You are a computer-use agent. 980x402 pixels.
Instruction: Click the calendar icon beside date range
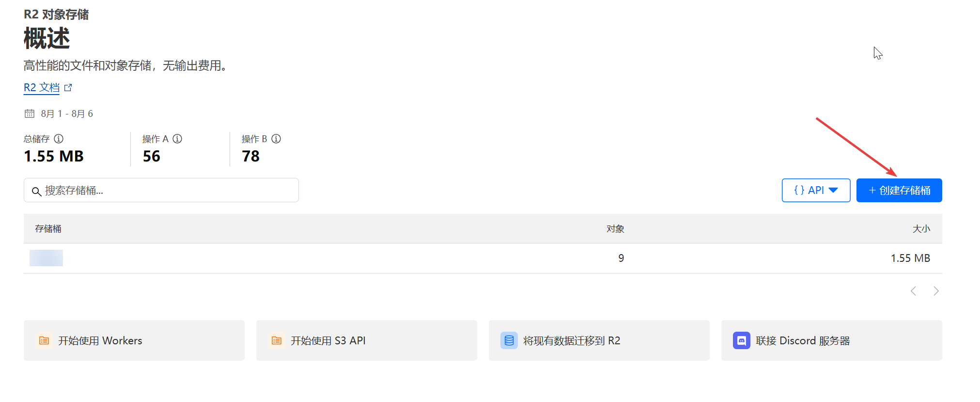pos(30,113)
